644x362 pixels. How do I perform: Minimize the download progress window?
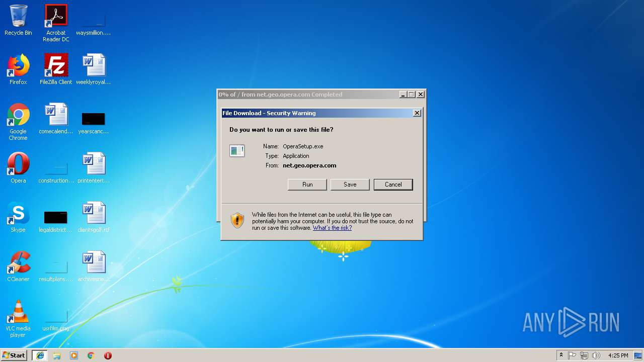click(403, 95)
